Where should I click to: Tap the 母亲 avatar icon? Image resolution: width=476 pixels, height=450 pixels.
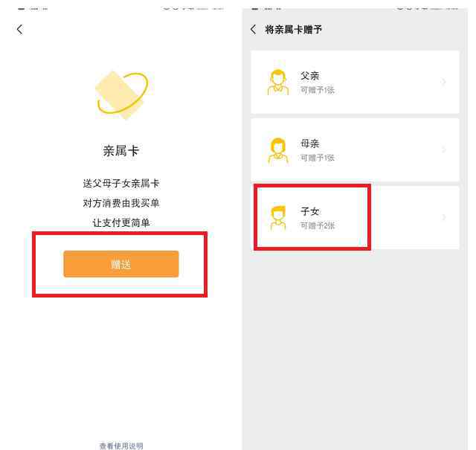click(278, 150)
